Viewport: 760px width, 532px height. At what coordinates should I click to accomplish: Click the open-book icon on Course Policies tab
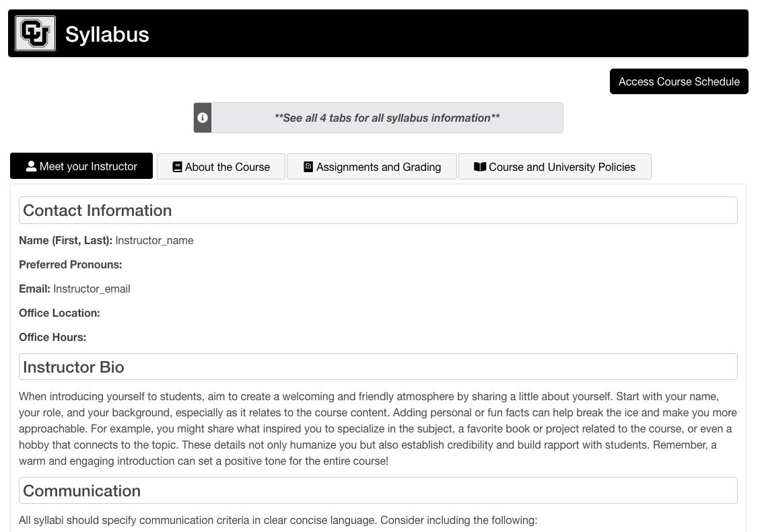(x=480, y=166)
